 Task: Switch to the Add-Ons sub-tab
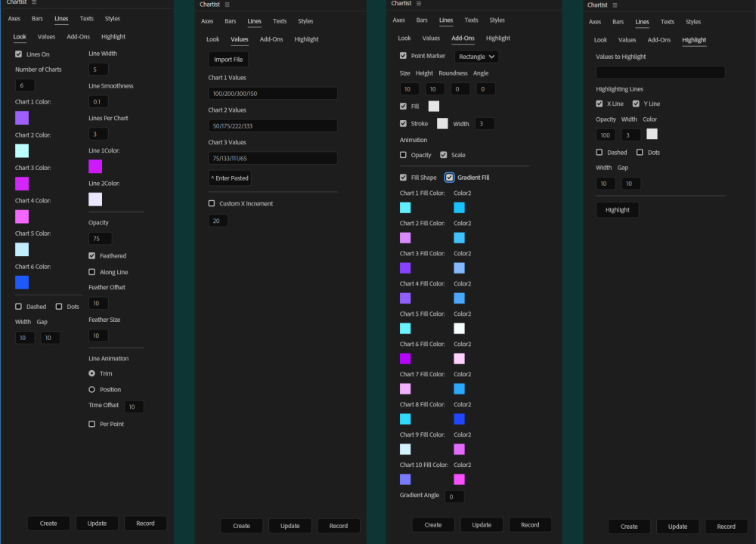[x=78, y=36]
